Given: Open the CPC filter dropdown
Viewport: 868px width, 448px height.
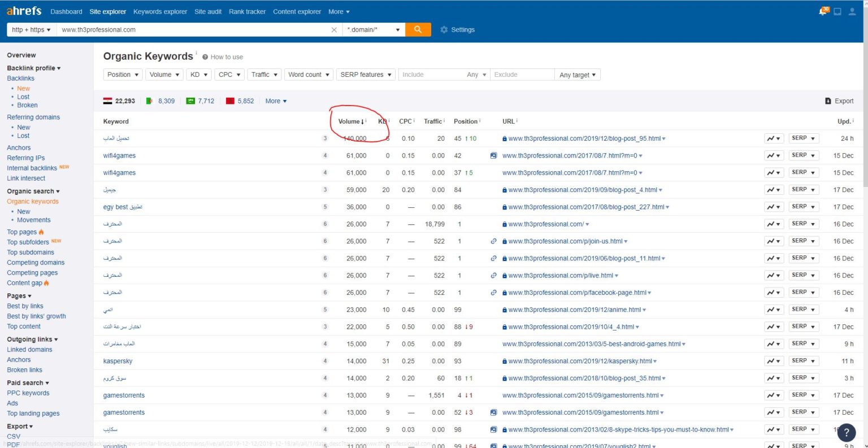Looking at the screenshot, I should (229, 75).
